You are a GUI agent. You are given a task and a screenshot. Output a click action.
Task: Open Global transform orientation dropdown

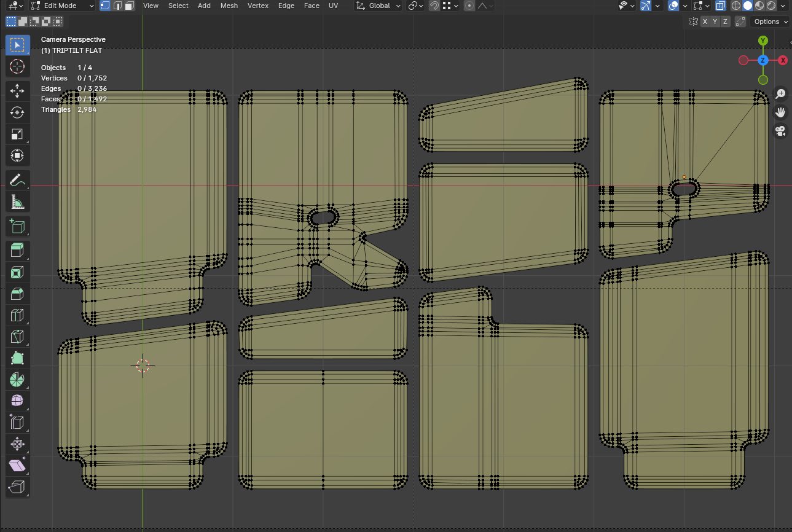(x=378, y=6)
